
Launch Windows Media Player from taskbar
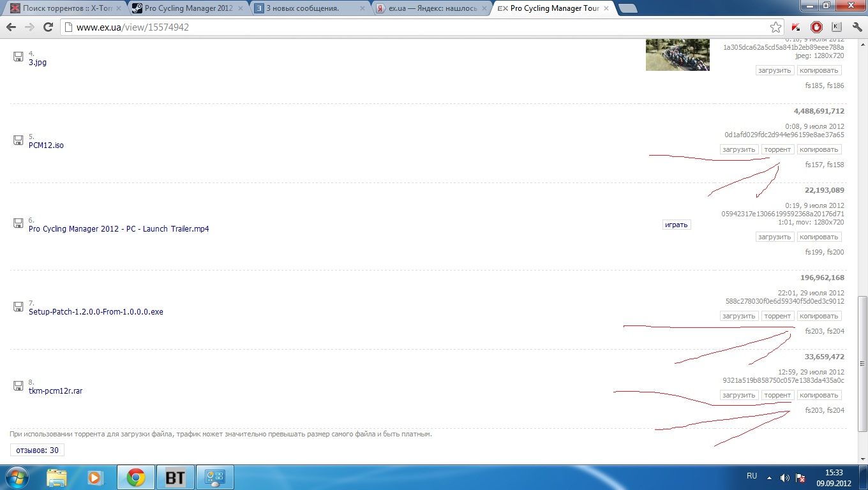point(95,477)
